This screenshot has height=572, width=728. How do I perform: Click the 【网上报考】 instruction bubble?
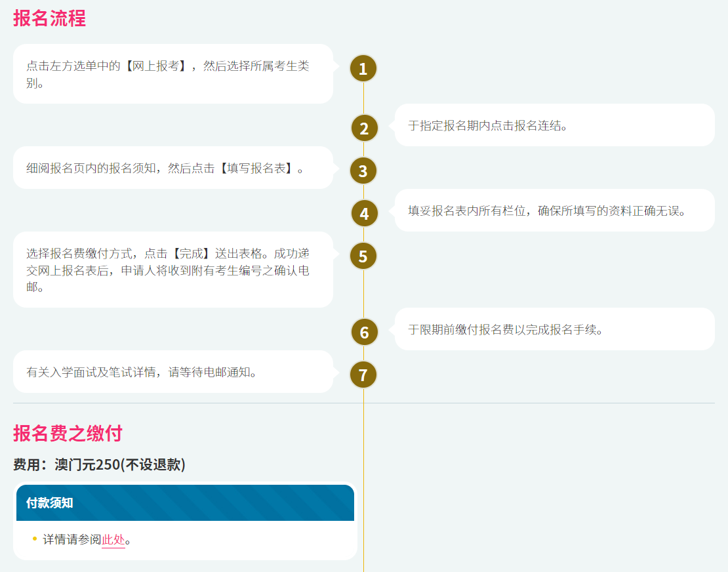pos(173,74)
